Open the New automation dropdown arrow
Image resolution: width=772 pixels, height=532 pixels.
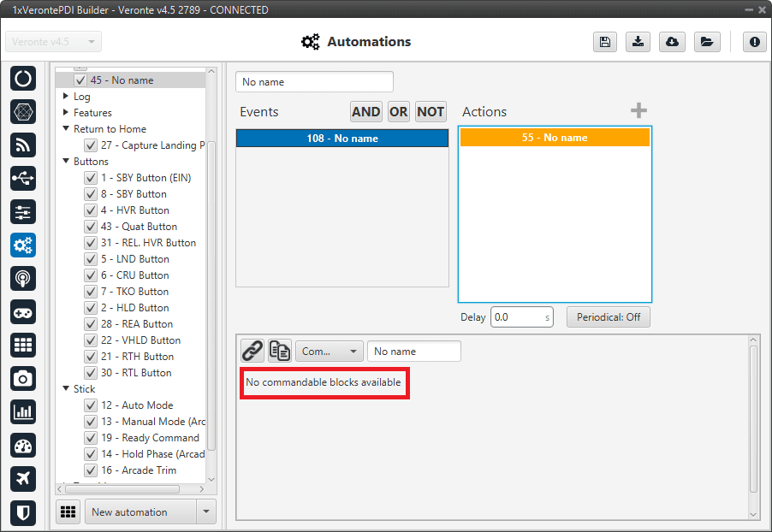coord(205,511)
